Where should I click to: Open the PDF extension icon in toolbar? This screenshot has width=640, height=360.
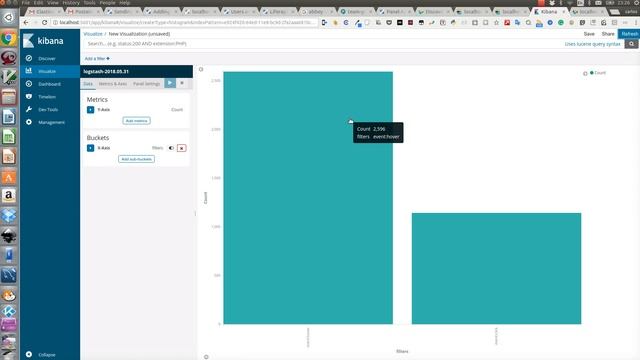click(x=507, y=22)
